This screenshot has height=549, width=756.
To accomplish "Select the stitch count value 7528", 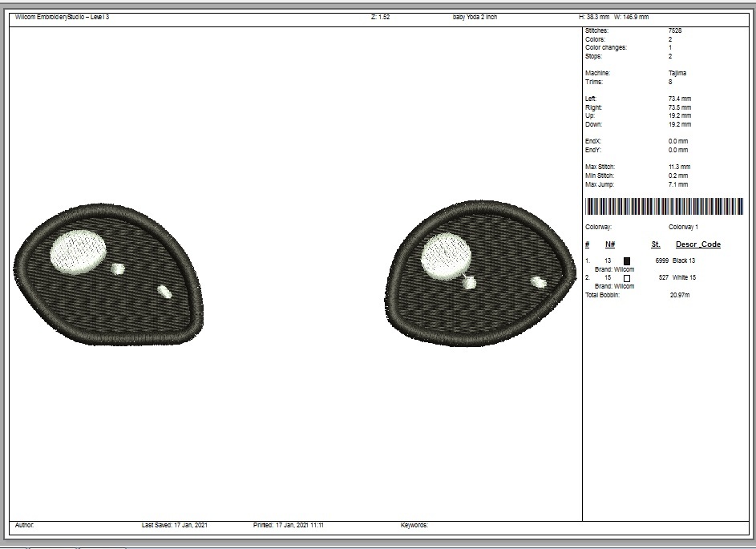I will click(x=675, y=30).
